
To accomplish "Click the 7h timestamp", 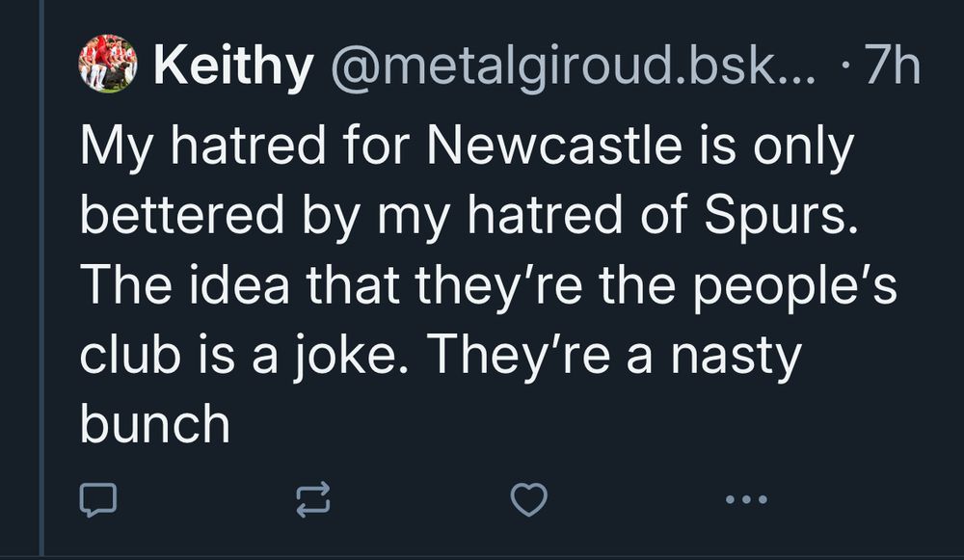I will coord(893,66).
